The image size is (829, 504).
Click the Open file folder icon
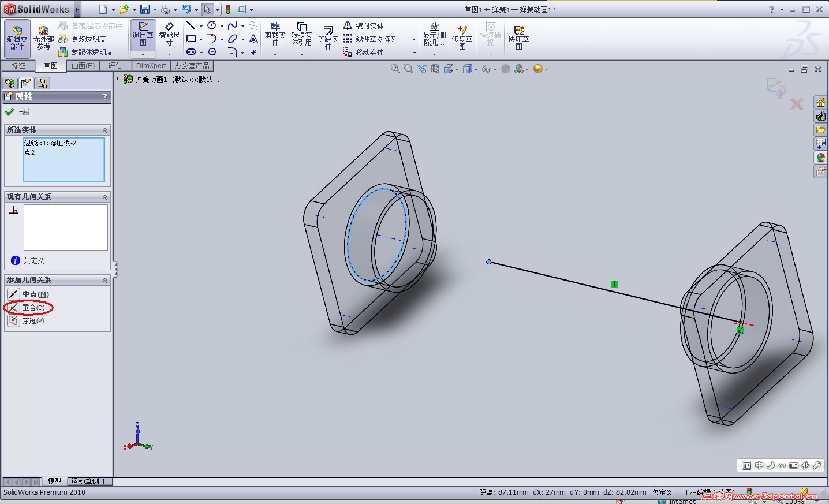pos(124,9)
